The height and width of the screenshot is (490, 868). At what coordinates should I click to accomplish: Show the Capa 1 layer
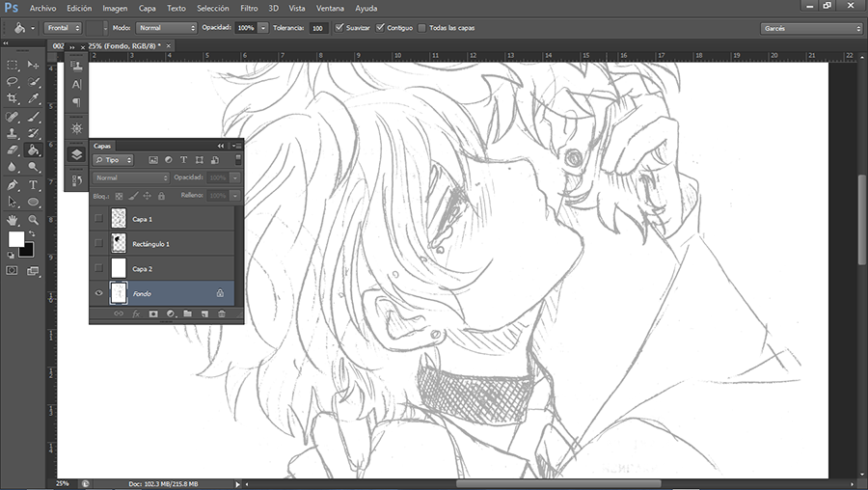pyautogui.click(x=98, y=219)
